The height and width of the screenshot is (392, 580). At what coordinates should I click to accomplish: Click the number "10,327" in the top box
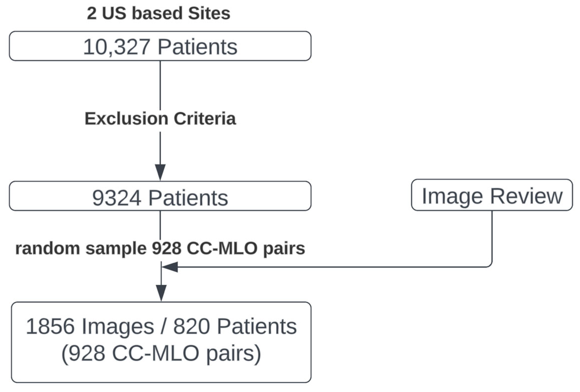(x=116, y=47)
